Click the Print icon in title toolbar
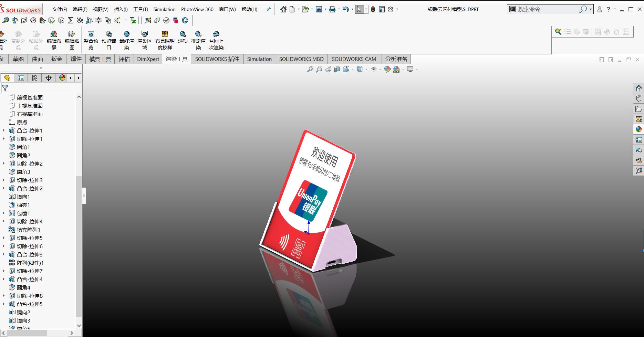 tap(332, 9)
